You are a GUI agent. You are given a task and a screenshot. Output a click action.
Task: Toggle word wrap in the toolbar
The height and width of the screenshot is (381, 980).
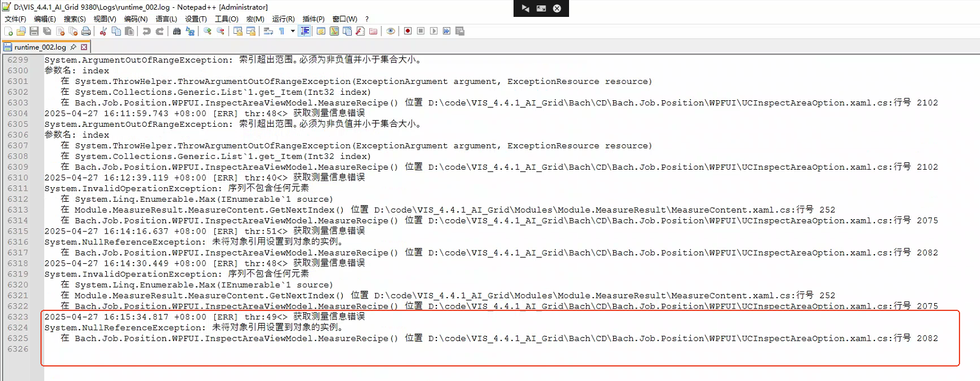tap(269, 31)
